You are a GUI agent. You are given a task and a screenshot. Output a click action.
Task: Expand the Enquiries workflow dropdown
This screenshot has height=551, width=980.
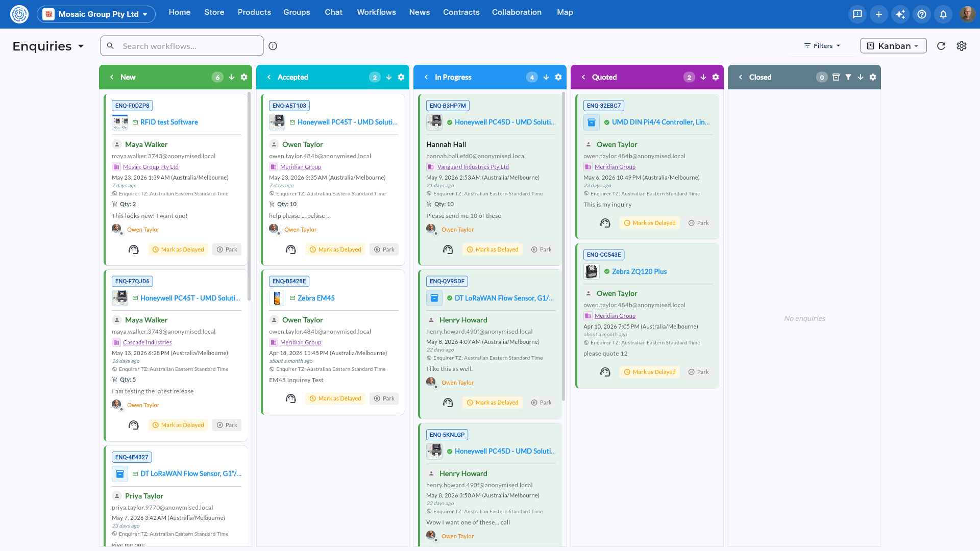pos(48,46)
